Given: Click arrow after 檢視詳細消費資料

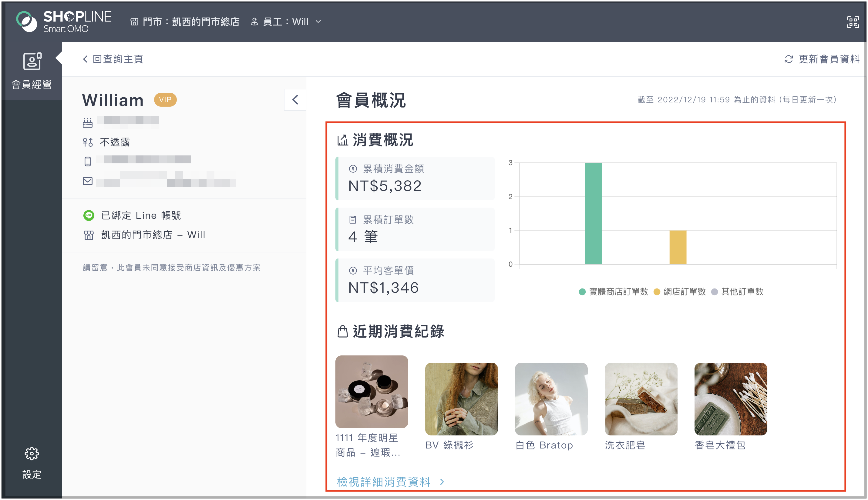Looking at the screenshot, I should tap(442, 482).
